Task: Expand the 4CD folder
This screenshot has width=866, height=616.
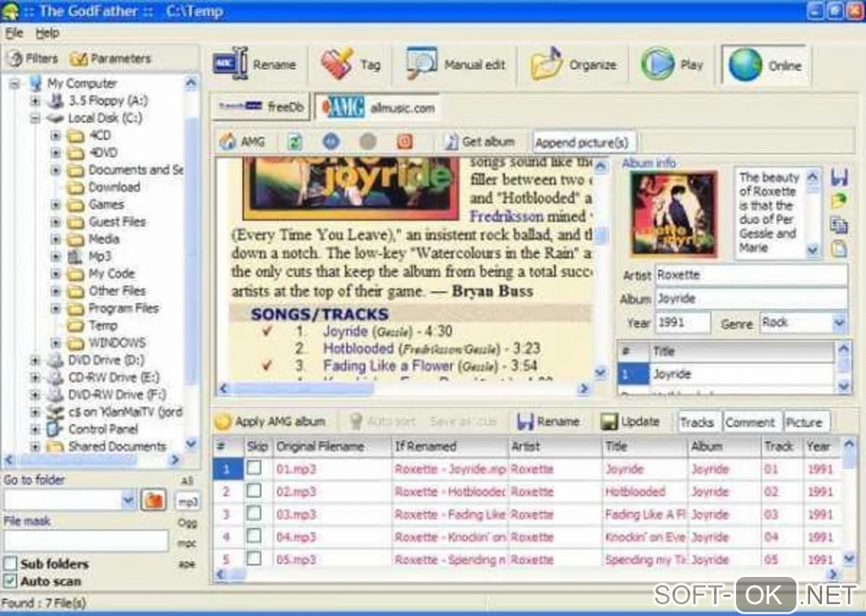Action: [55, 135]
